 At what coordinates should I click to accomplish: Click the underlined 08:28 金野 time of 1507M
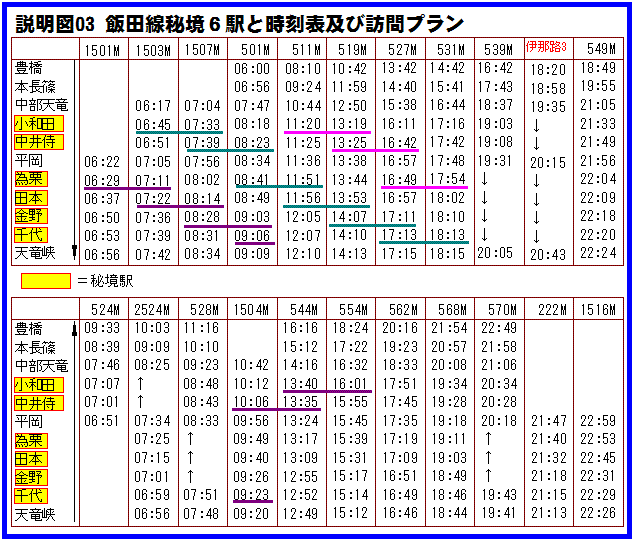(x=202, y=217)
